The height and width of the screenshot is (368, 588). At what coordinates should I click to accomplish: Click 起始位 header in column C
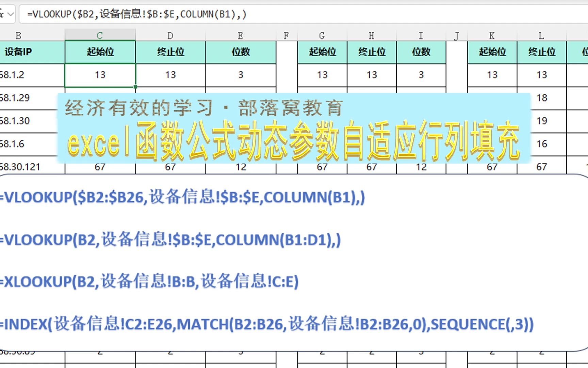(x=100, y=52)
